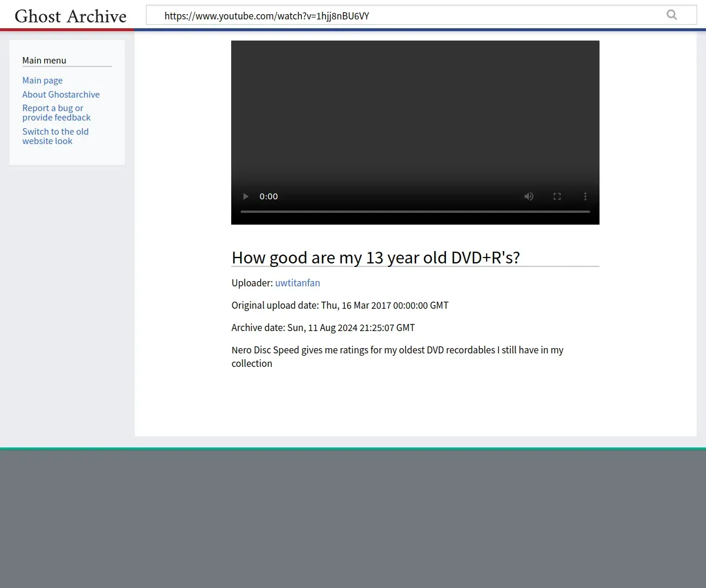Click the video player area
Viewport: 706px width, 588px height.
(415, 132)
